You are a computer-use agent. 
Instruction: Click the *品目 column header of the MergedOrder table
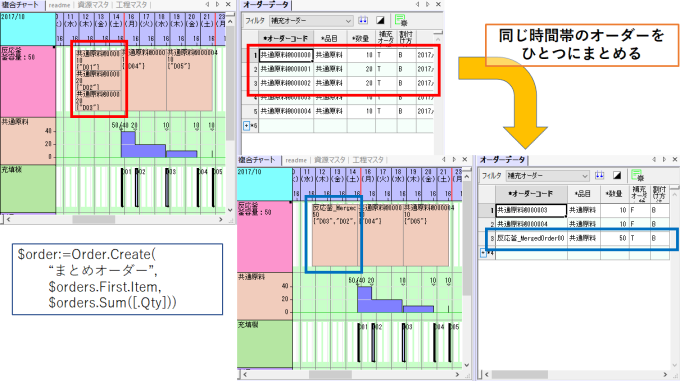(x=583, y=193)
